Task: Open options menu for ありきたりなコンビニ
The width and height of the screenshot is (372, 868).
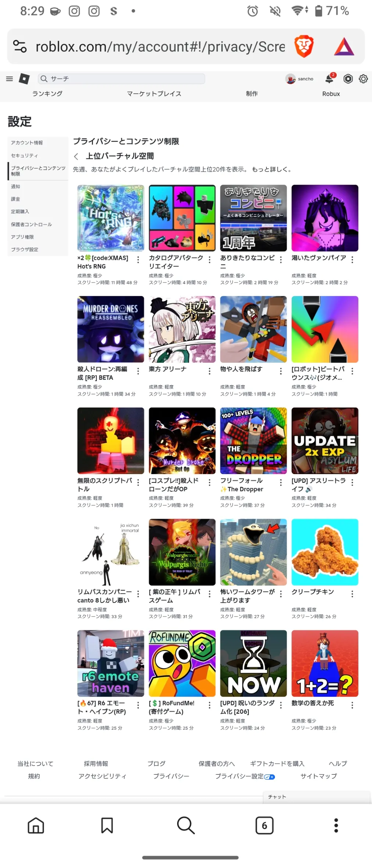Action: 281,260
